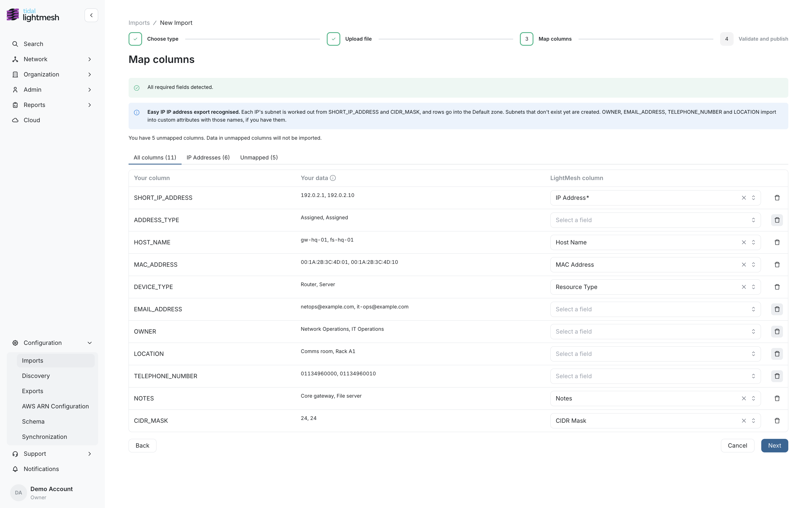This screenshot has width=812, height=508.
Task: Select the All columns (11) tab
Action: (155, 157)
